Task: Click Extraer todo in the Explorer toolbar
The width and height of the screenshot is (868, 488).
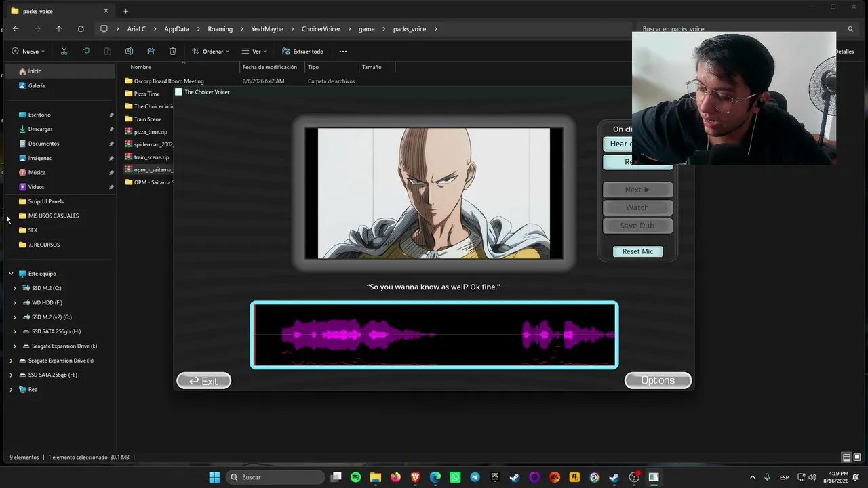Action: 303,52
